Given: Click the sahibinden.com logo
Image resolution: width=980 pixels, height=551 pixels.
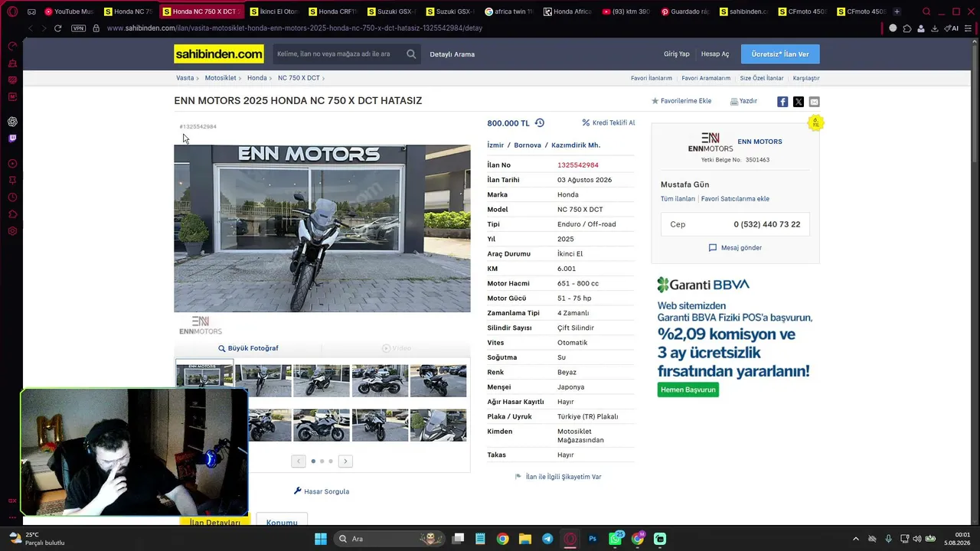Looking at the screenshot, I should (219, 54).
